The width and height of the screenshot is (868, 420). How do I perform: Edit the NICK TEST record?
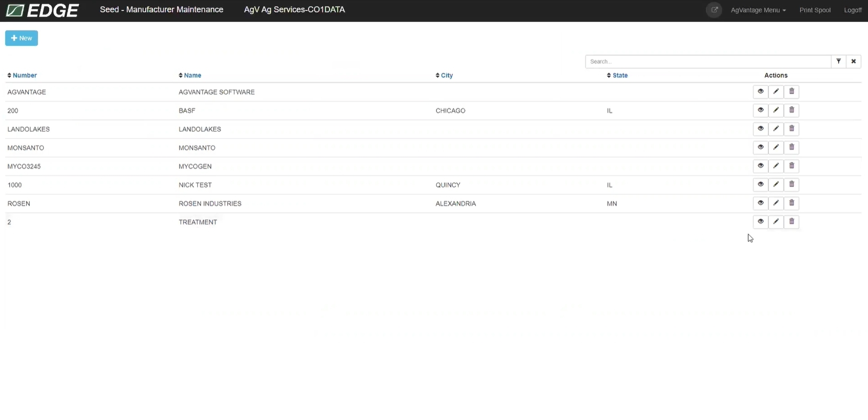[776, 184]
